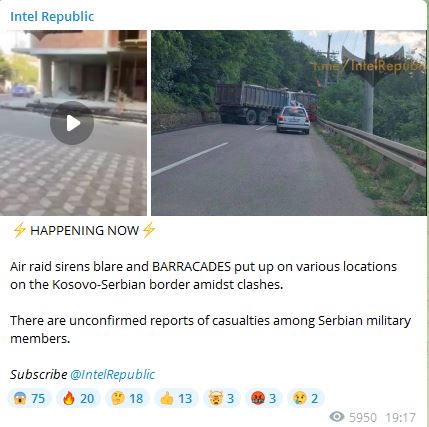The height and width of the screenshot is (427, 429).
Task: Click the unconfirmed casualties paragraph
Action: 210,329
